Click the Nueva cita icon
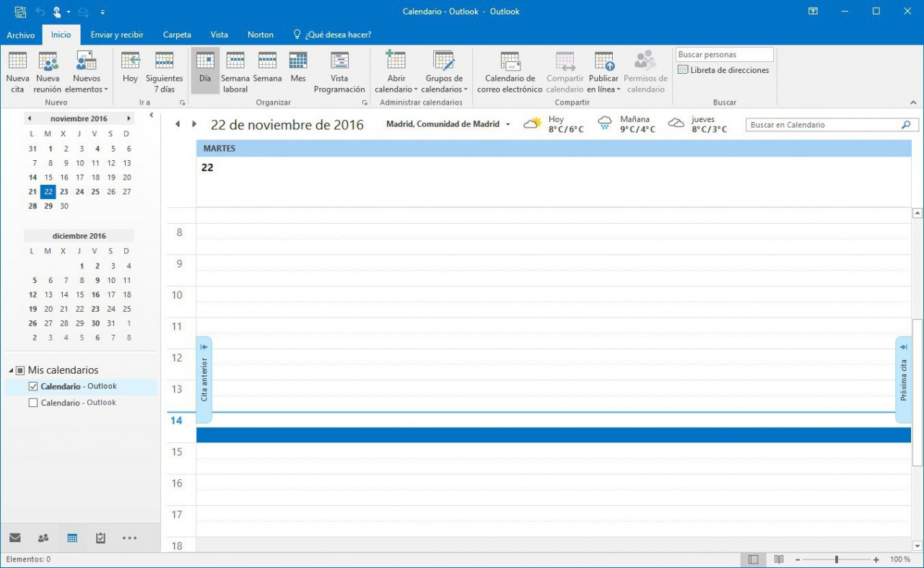The image size is (924, 568). (x=17, y=63)
